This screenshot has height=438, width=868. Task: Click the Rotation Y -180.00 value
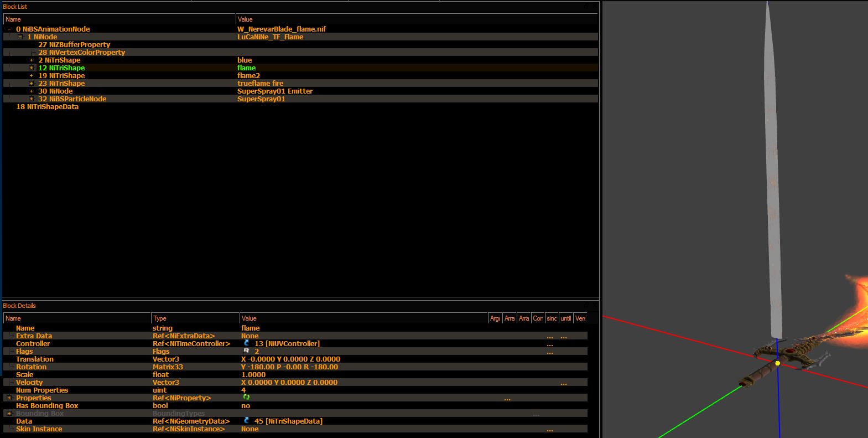(289, 367)
